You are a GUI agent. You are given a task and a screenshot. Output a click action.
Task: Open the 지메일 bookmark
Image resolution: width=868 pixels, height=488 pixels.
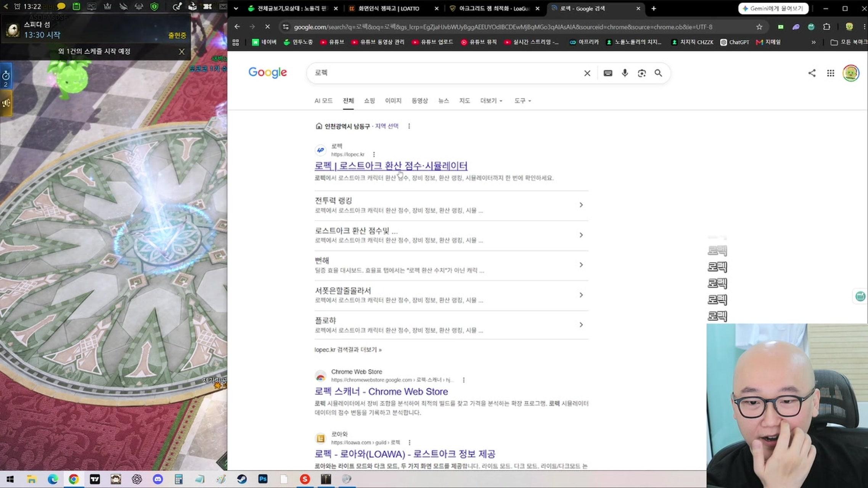click(768, 42)
